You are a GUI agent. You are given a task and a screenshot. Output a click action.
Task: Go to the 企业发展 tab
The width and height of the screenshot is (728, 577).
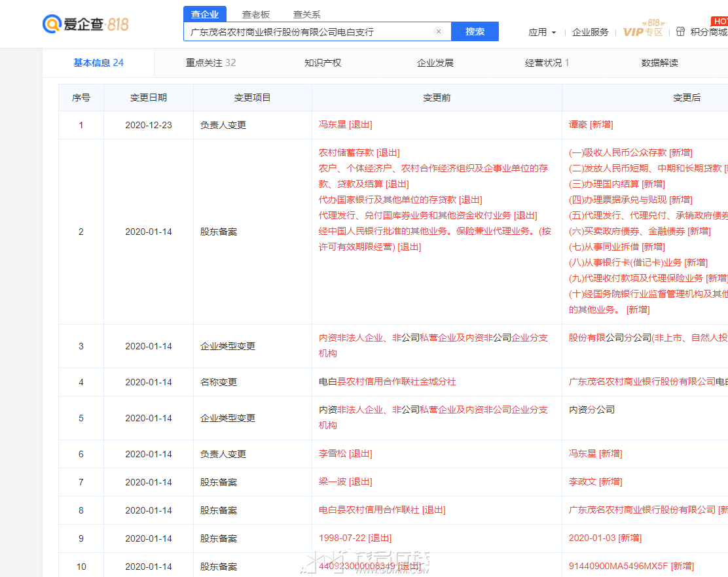435,63
